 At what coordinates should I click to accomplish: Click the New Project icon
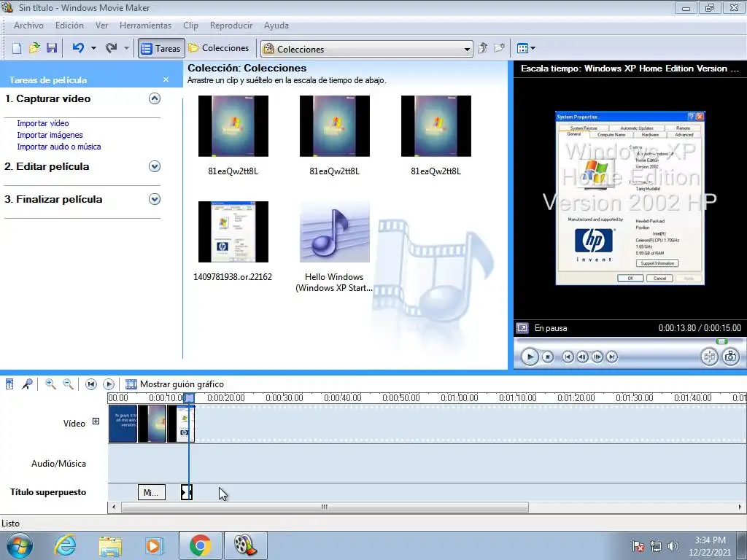[x=17, y=48]
